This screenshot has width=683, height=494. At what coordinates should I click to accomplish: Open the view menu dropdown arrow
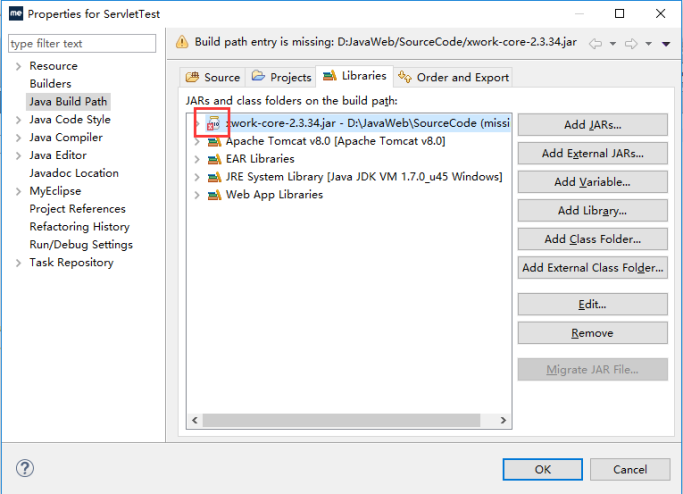click(x=666, y=44)
